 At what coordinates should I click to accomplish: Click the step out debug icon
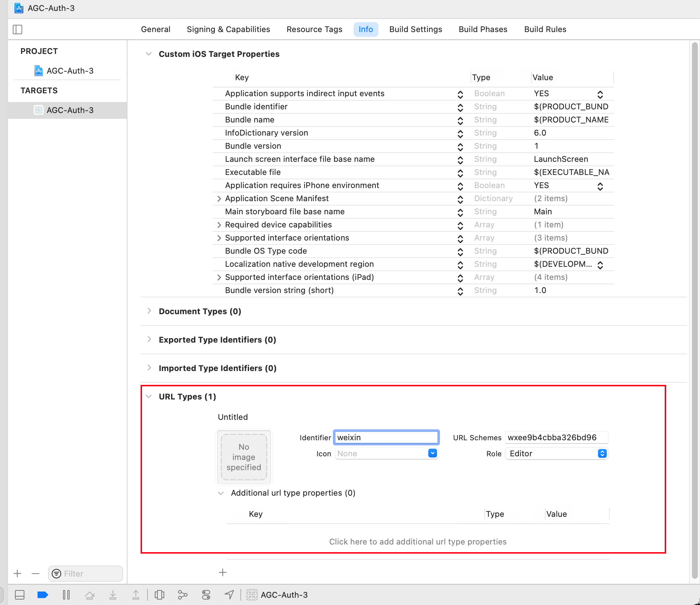[x=135, y=595]
